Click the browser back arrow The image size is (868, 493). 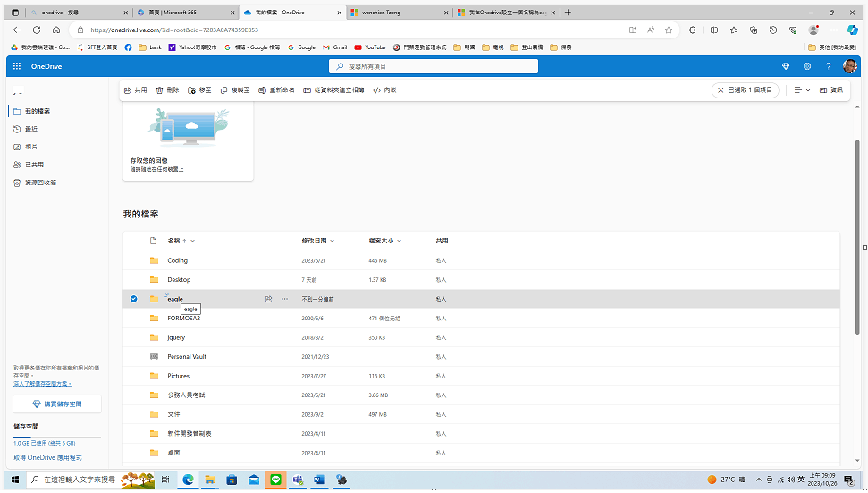tap(17, 30)
